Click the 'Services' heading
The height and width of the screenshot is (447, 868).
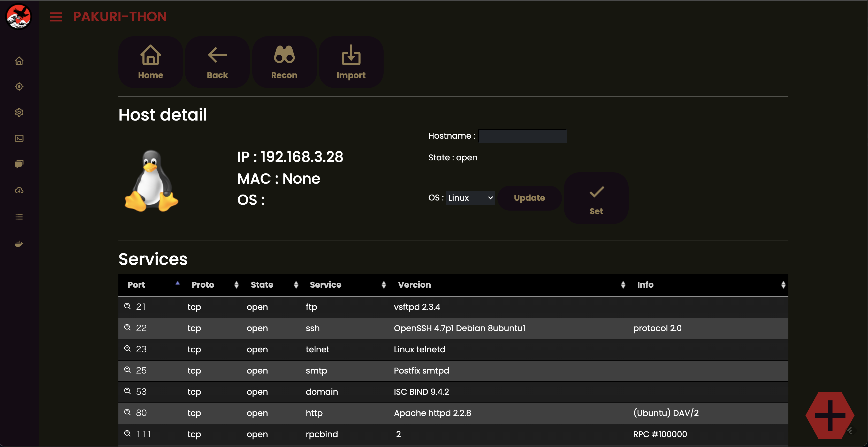[x=153, y=259]
